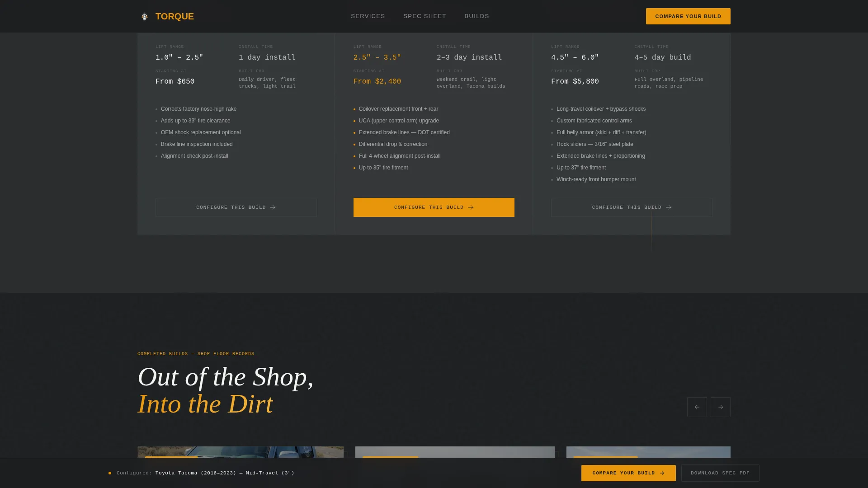Click 'Adds up to 33" tire clearance' item

pos(195,121)
